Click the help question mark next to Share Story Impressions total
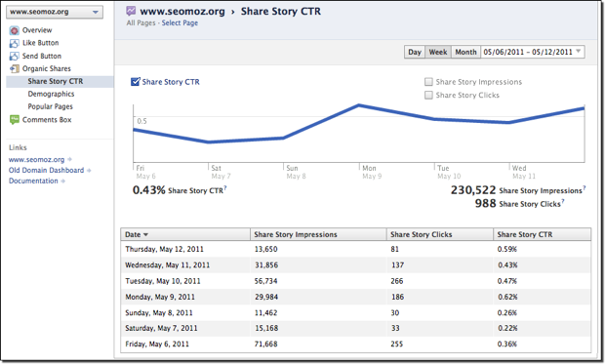Image resolution: width=605 pixels, height=364 pixels. [x=585, y=188]
